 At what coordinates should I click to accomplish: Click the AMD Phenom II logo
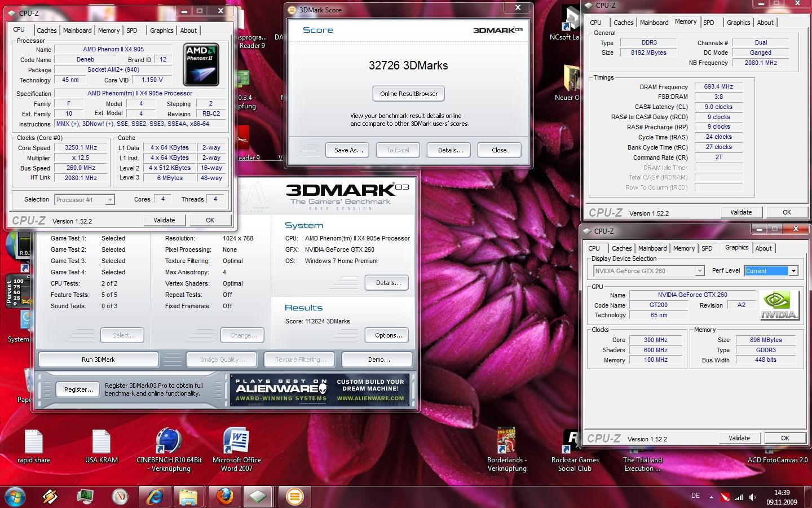click(x=202, y=64)
